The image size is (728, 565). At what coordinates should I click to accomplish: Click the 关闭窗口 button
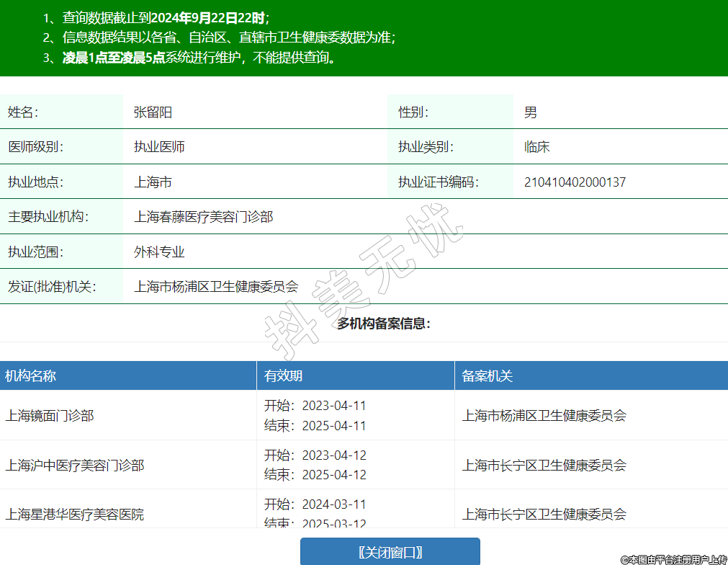pyautogui.click(x=390, y=552)
